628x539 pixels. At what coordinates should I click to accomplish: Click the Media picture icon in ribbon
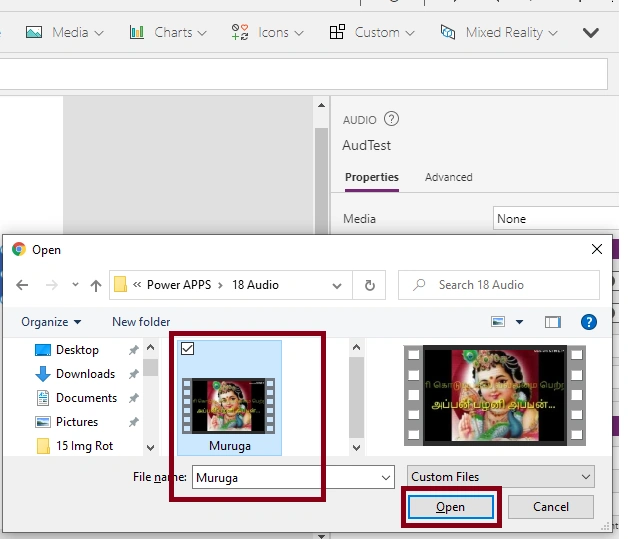(x=34, y=32)
